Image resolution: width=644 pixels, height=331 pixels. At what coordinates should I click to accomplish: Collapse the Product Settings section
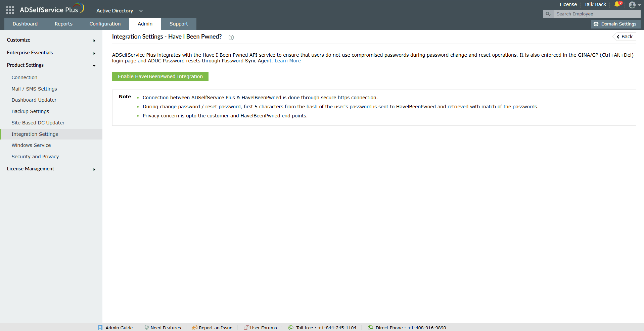(x=94, y=66)
